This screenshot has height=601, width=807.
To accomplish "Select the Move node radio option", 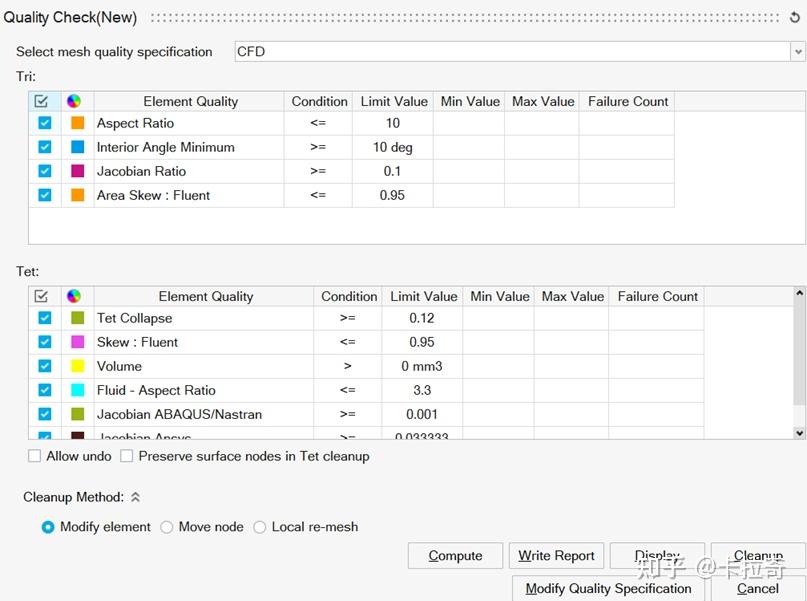I will (167, 527).
